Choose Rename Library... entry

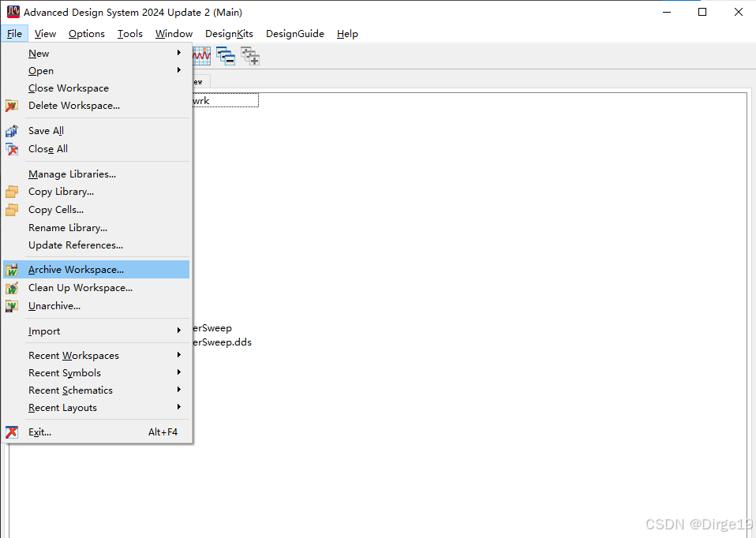coord(96,227)
